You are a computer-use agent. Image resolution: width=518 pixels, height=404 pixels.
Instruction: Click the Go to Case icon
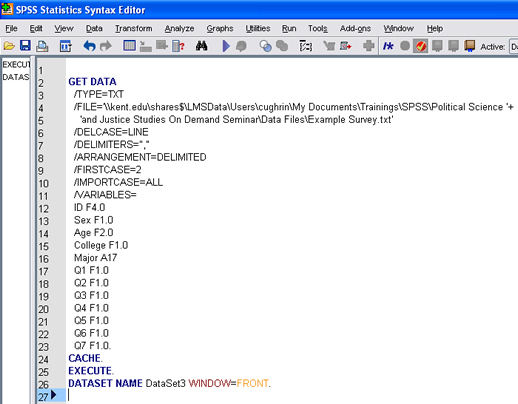[x=145, y=46]
